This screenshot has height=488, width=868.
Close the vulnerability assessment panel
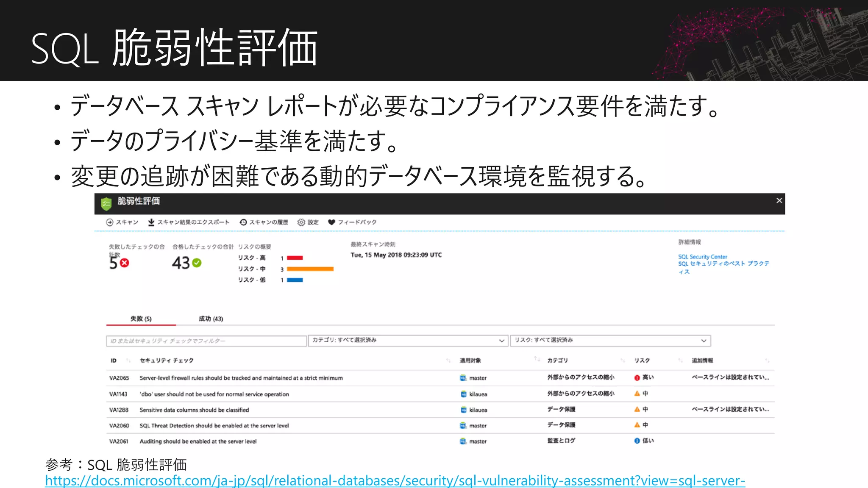click(779, 200)
